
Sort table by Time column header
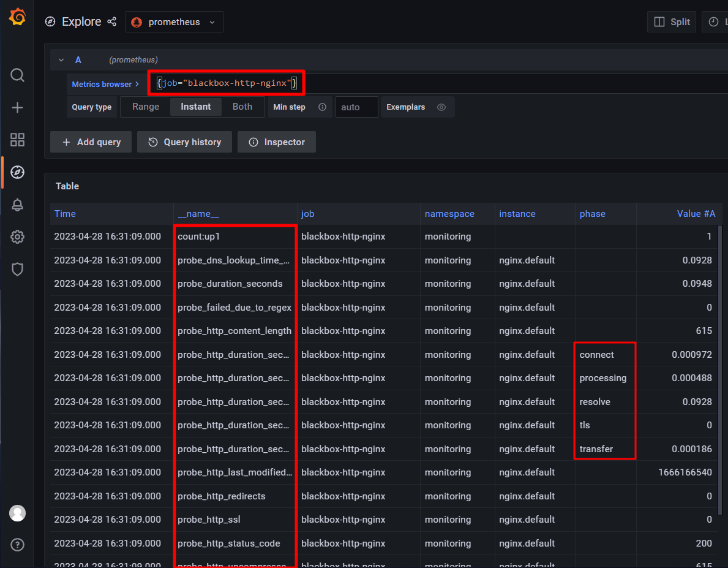pos(65,214)
